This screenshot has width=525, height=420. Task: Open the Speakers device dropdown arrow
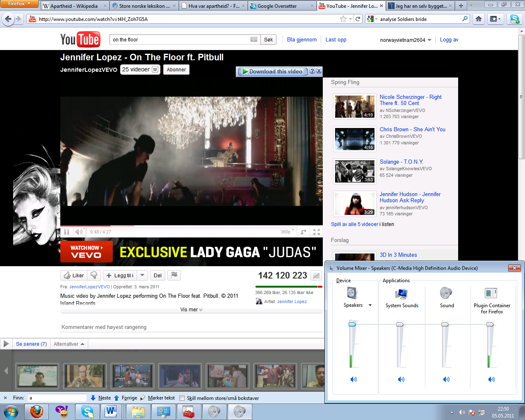pyautogui.click(x=370, y=305)
